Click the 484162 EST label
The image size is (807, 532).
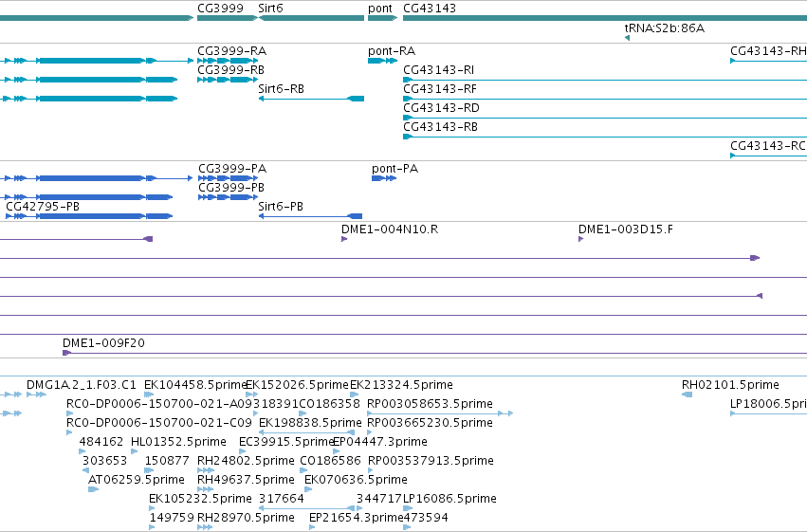pos(101,442)
